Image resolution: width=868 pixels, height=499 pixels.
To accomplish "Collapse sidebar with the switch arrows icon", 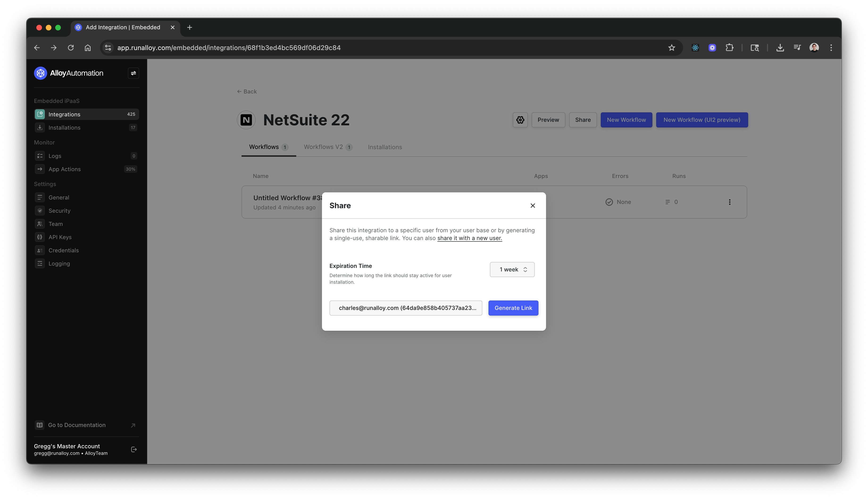I will [x=133, y=73].
